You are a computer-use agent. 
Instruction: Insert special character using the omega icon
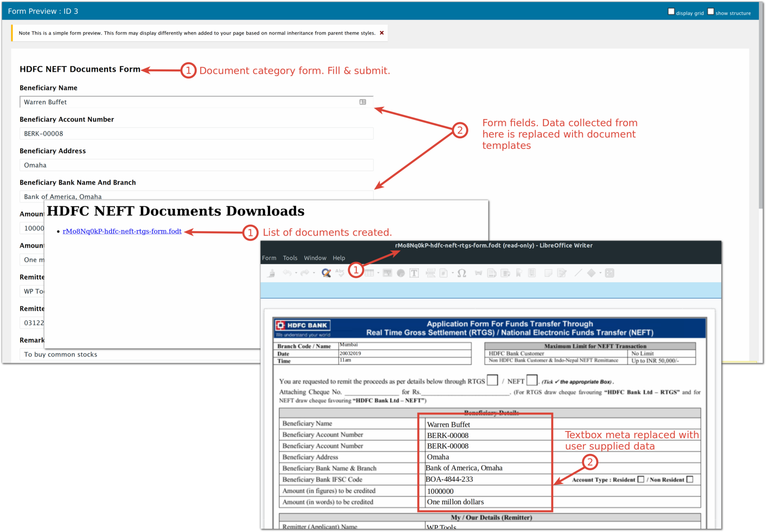(x=462, y=273)
